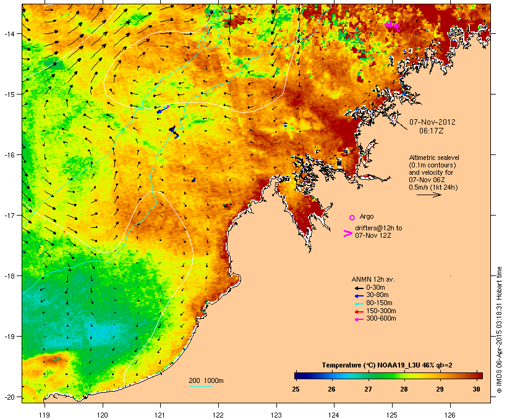Screen dimensions: 507x420
Task: Click the longitude axis label 122
Action: coord(218,414)
